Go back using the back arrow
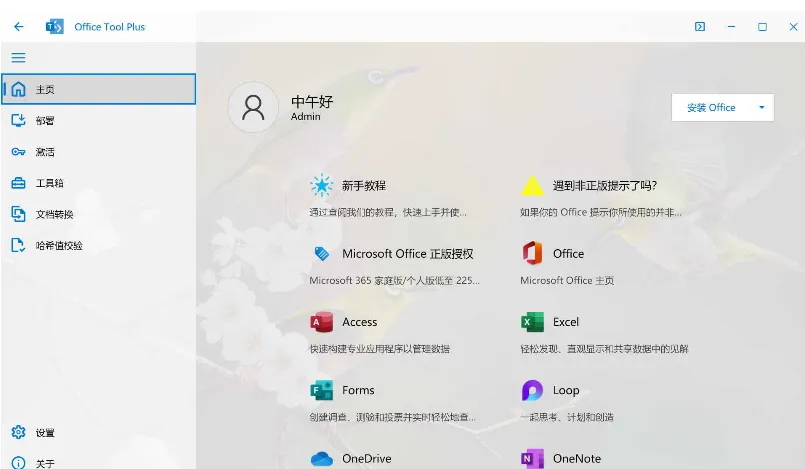 coord(18,27)
